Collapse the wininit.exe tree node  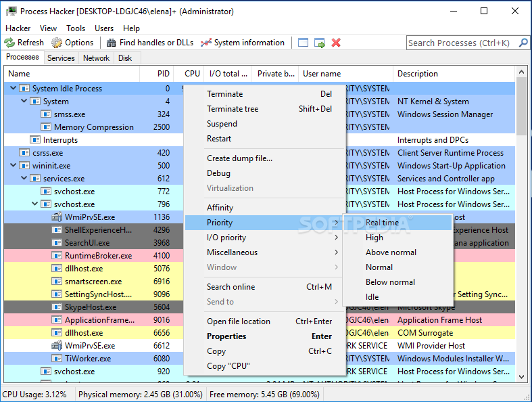[x=14, y=165]
